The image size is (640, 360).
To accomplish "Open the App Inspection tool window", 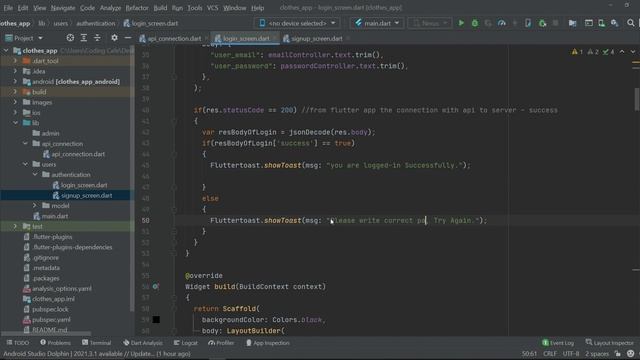I will (268, 343).
